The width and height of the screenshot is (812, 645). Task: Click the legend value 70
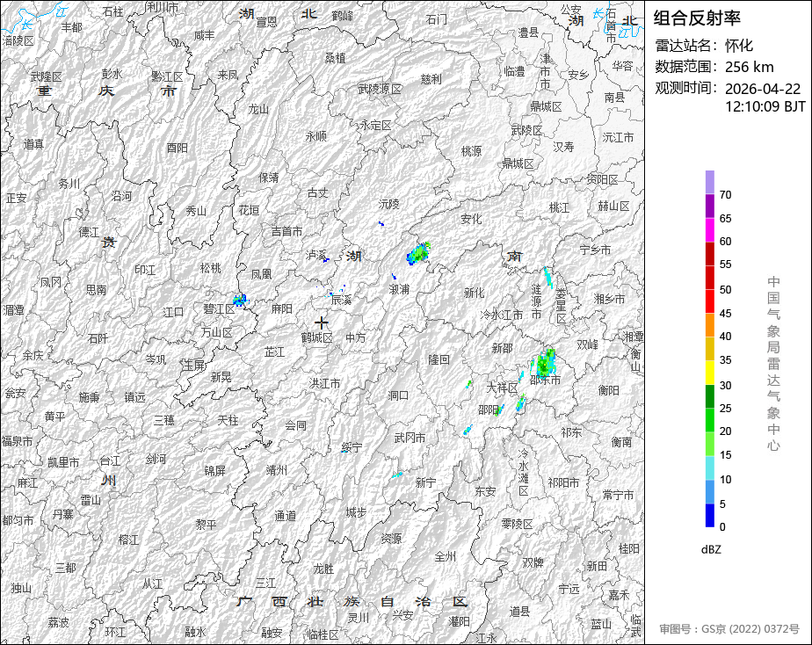pos(725,194)
